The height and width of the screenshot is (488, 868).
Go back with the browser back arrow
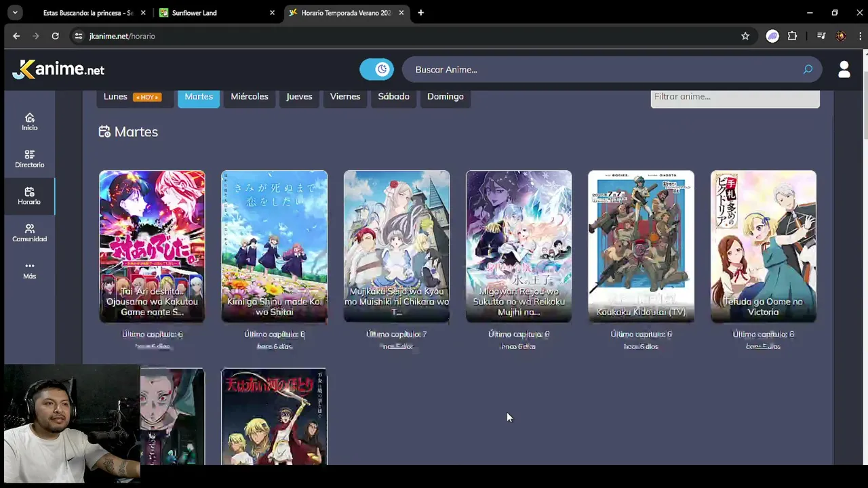click(x=16, y=36)
